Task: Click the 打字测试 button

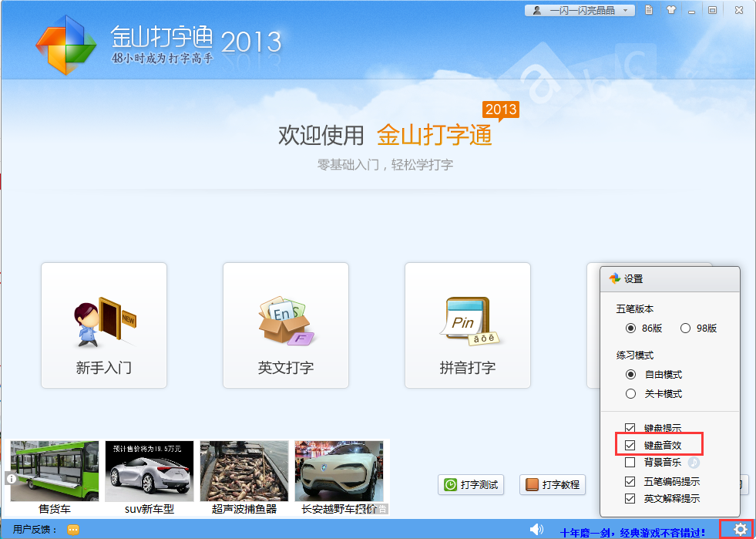Action: click(469, 485)
